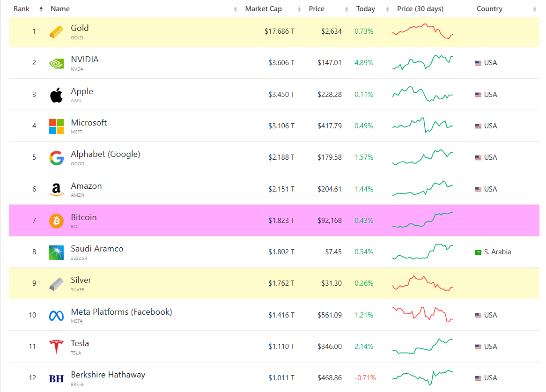
Task: Sort table by Rank using its arrows
Action: [x=41, y=9]
